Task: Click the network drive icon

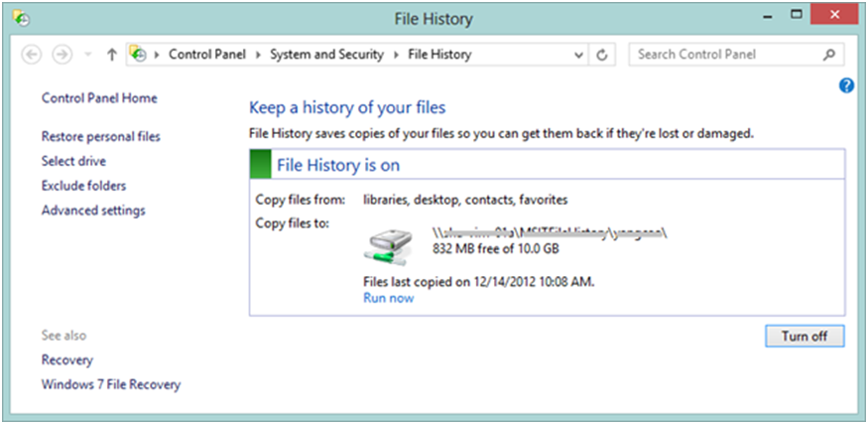Action: [389, 248]
